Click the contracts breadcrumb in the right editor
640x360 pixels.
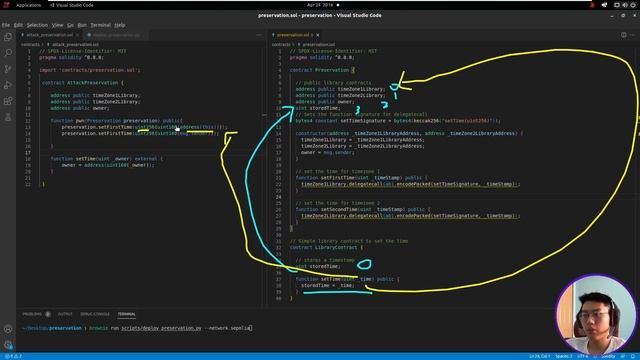pos(281,44)
